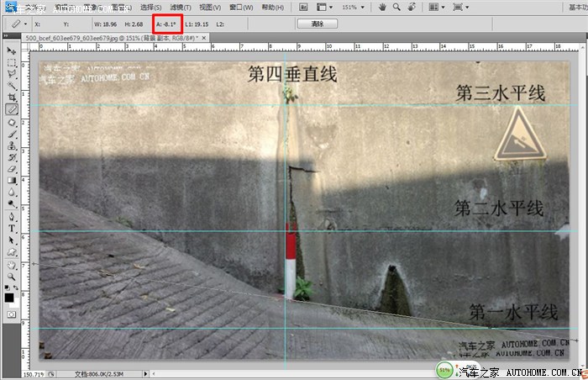Close the document tab with X
Image resolution: width=588 pixels, height=380 pixels.
tap(204, 38)
